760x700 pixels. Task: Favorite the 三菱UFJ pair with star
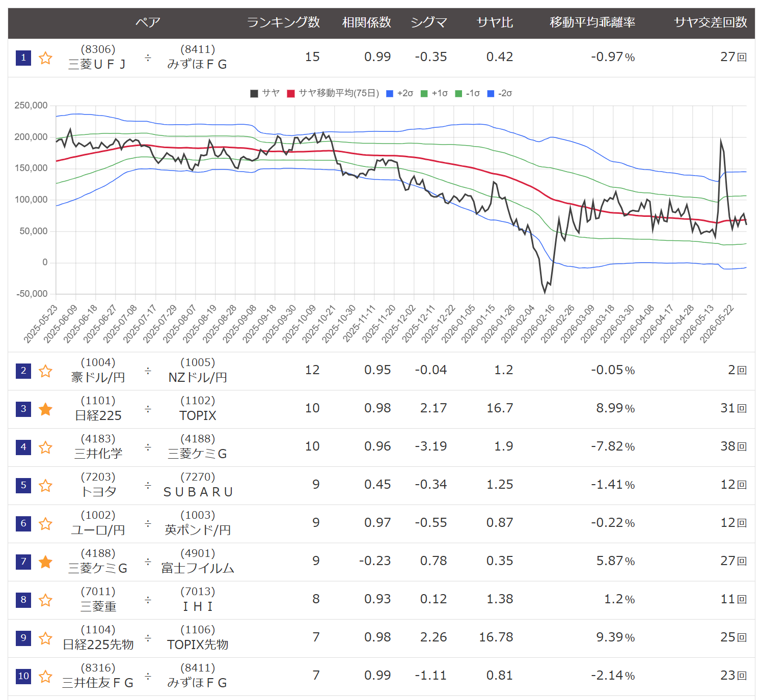(46, 58)
